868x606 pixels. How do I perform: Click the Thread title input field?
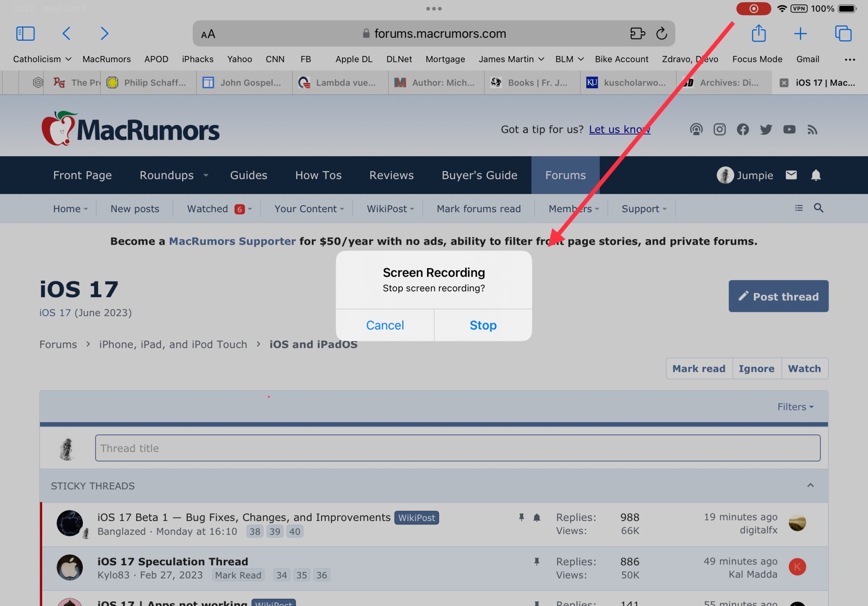[457, 448]
